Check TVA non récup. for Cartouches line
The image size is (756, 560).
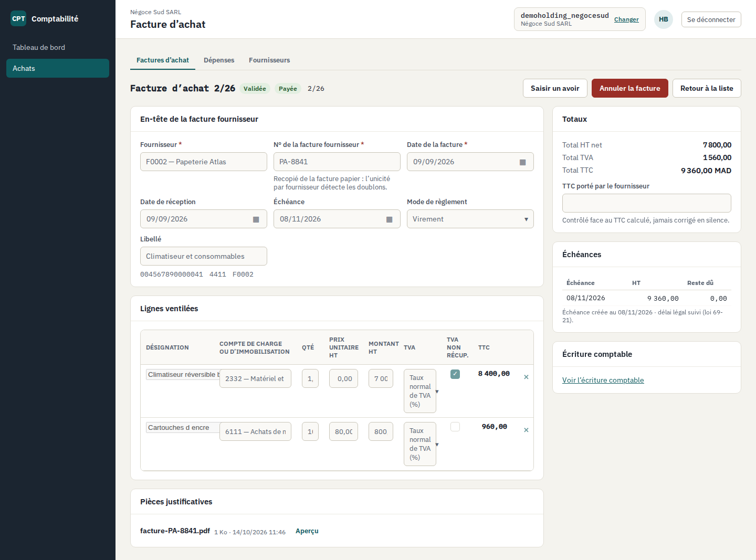(x=455, y=427)
